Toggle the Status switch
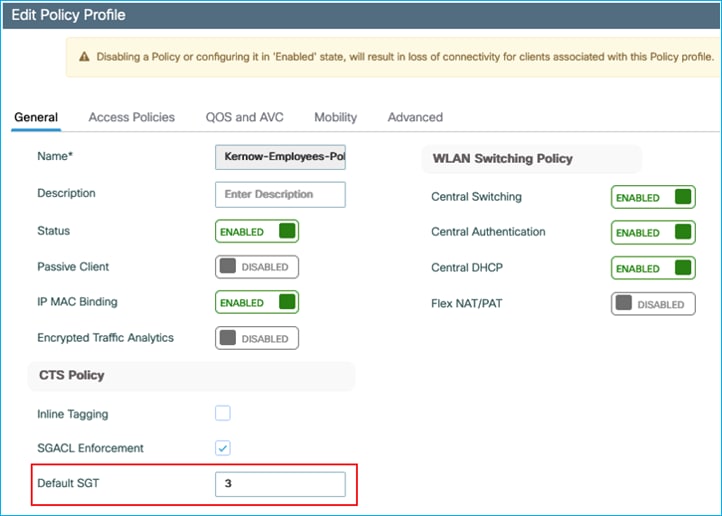The width and height of the screenshot is (722, 516). 257,231
